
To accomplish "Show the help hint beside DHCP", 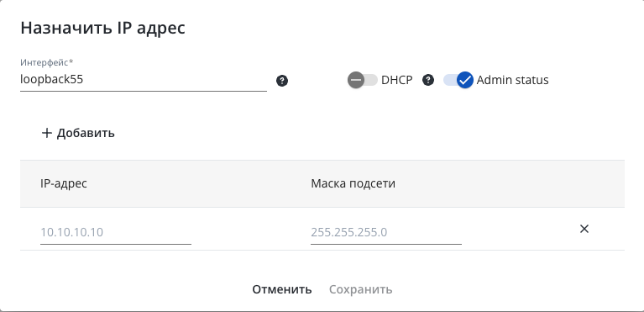I will [428, 80].
